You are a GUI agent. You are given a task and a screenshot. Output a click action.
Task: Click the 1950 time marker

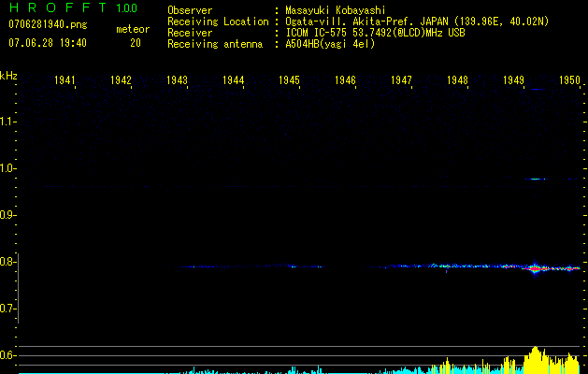(570, 80)
